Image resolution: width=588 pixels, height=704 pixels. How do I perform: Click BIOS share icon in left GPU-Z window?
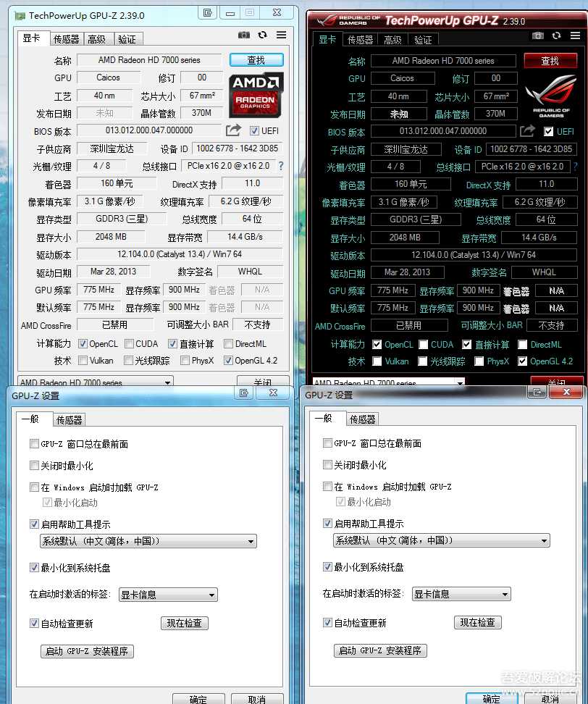click(x=233, y=130)
